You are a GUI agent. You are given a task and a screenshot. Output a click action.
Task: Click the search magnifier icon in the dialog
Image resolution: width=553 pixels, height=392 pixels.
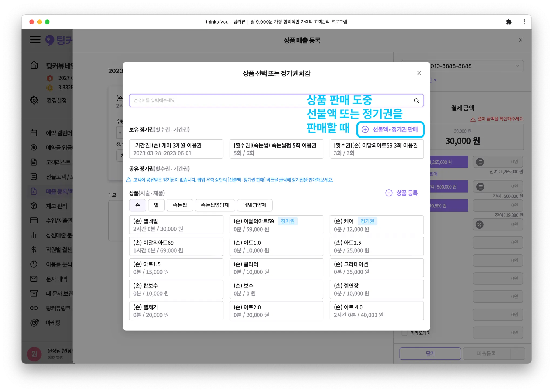[x=416, y=100]
